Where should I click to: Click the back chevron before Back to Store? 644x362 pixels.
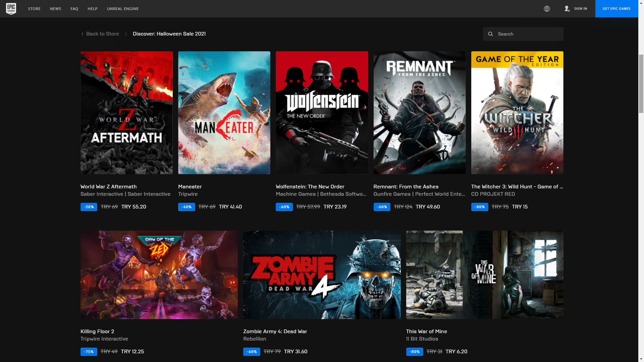(x=82, y=34)
